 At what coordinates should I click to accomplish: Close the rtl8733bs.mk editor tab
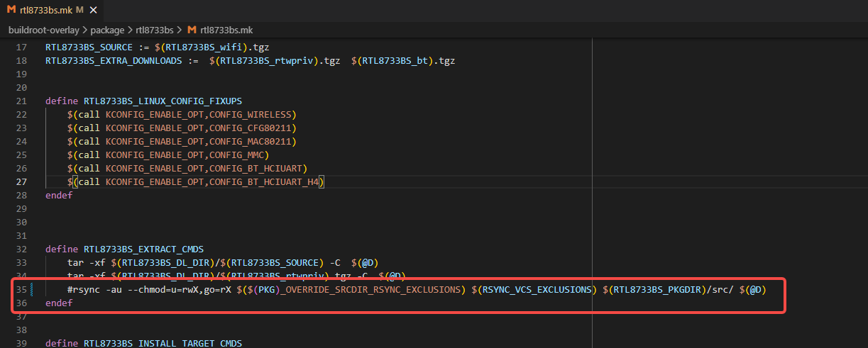[94, 10]
